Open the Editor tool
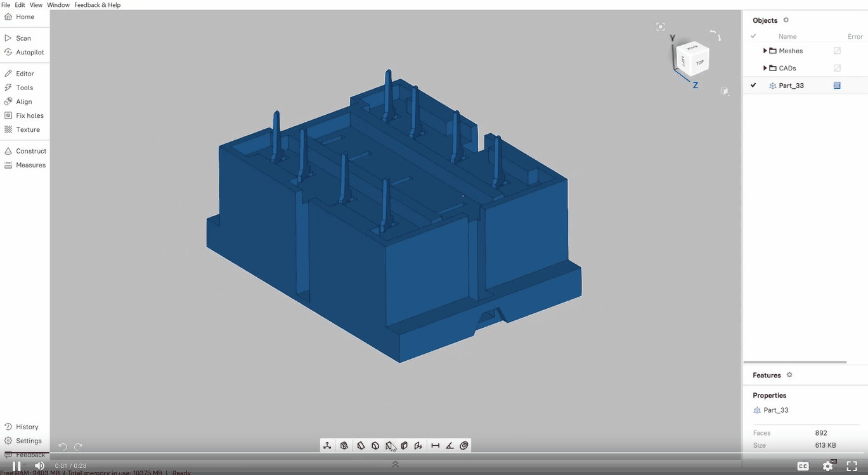The image size is (868, 475). click(x=19, y=74)
